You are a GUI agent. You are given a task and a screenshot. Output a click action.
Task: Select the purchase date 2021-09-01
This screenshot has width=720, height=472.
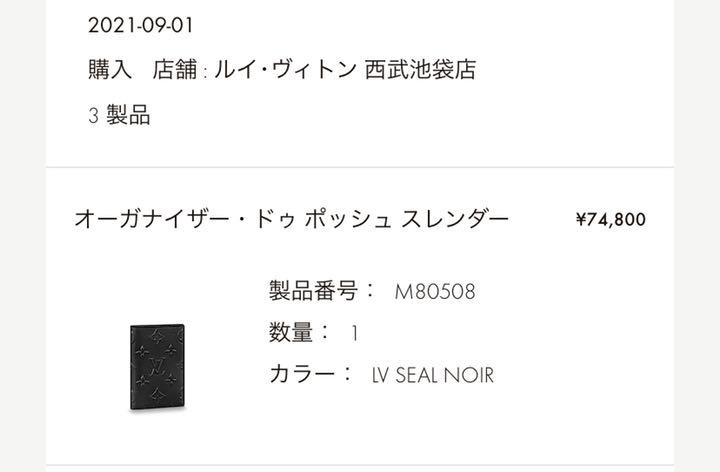coord(141,25)
